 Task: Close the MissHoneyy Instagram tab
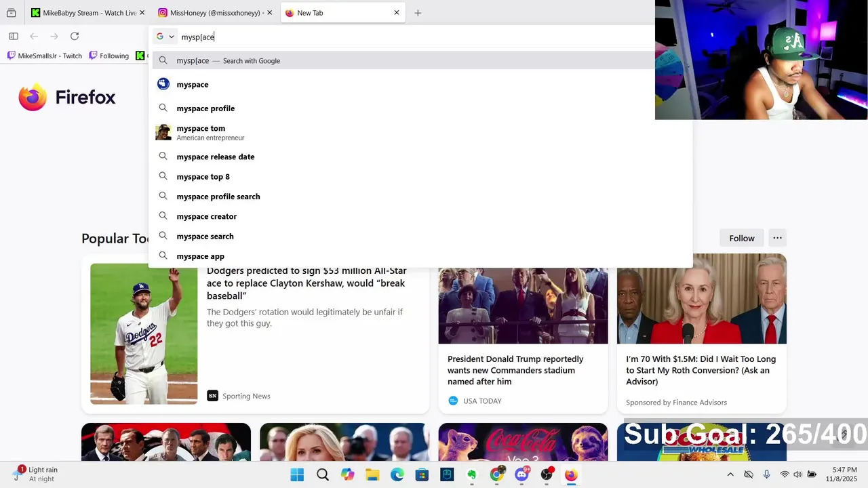click(269, 13)
